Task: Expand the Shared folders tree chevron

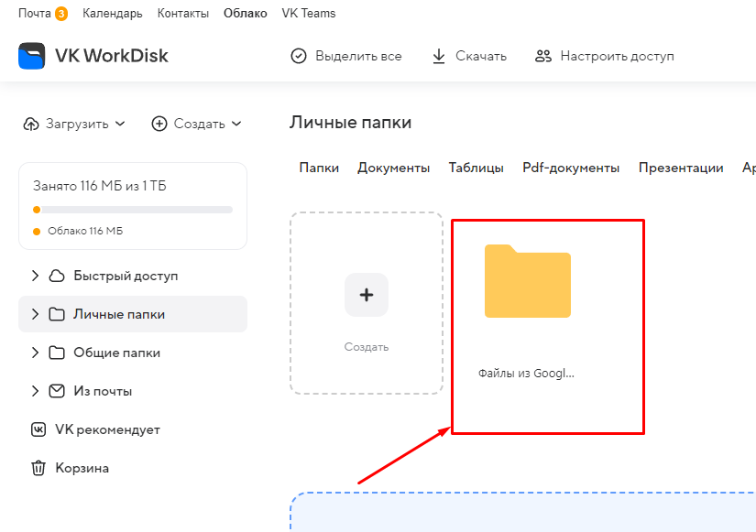Action: 35,353
